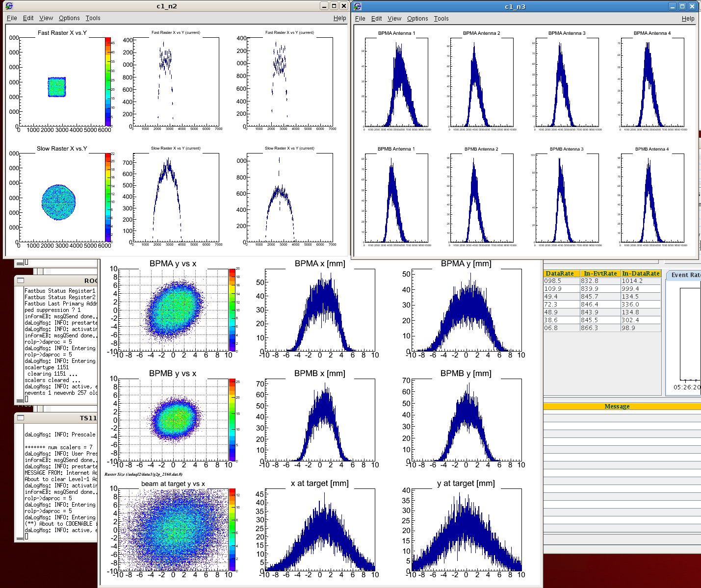The image size is (701, 588).
Task: Open the c1_n2 window ROOT icon menu
Action: click(x=9, y=6)
